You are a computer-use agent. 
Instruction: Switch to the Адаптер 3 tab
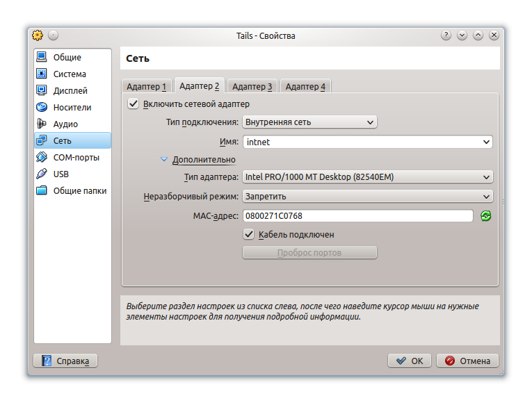click(x=252, y=87)
